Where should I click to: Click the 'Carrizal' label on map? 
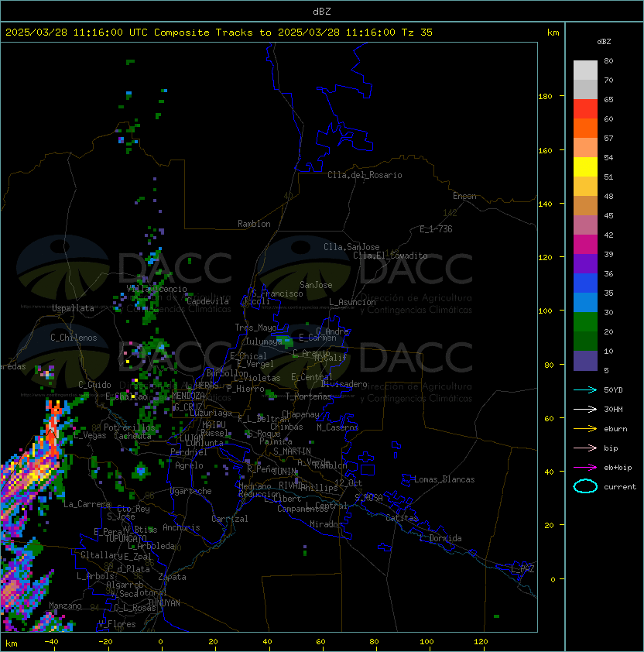pyautogui.click(x=230, y=519)
